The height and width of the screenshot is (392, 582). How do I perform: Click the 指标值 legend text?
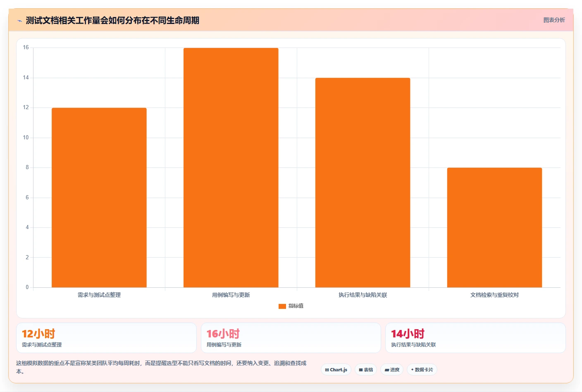click(x=296, y=306)
